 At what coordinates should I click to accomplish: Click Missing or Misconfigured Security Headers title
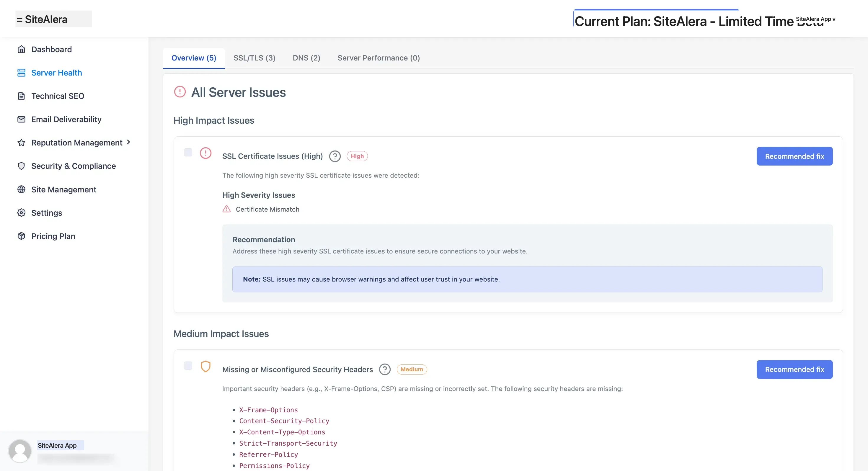[x=298, y=369]
